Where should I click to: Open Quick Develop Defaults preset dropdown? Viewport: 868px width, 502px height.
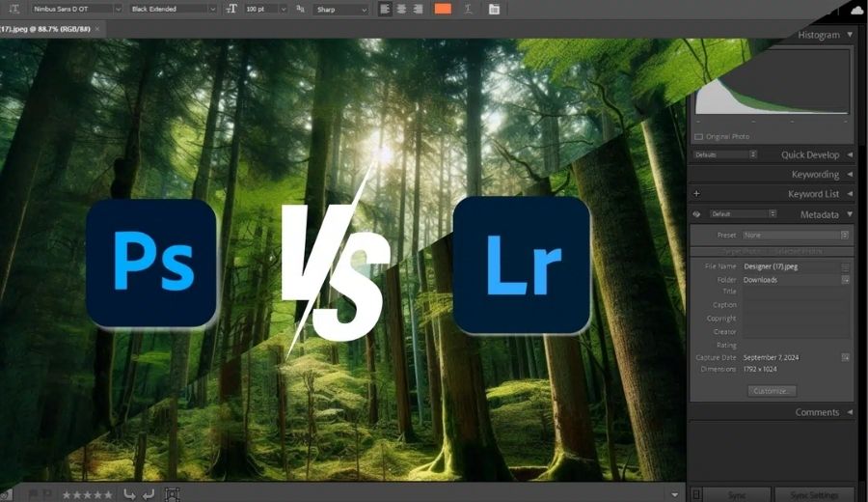(x=725, y=154)
